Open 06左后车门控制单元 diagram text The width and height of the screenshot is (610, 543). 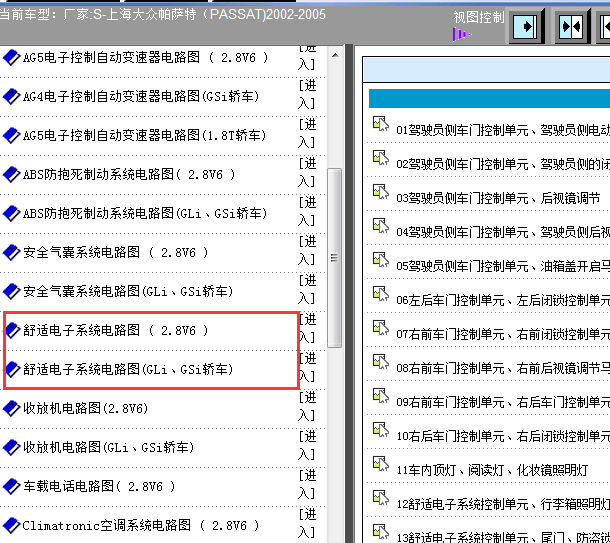[x=503, y=300]
